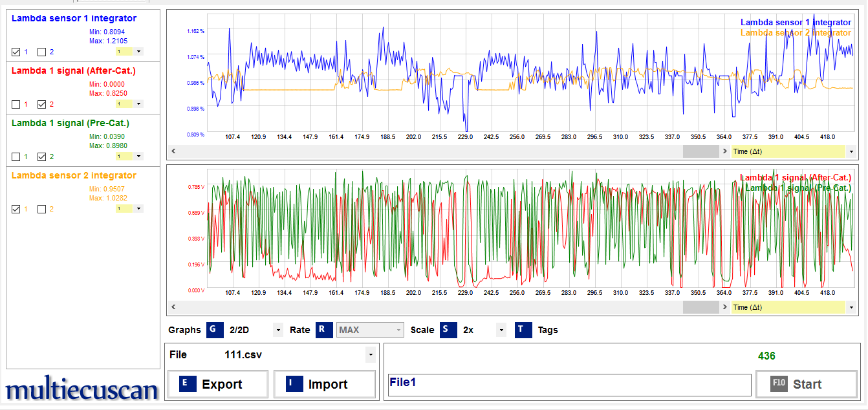This screenshot has width=868, height=410.
Task: Click the Import button
Action: coord(325,384)
